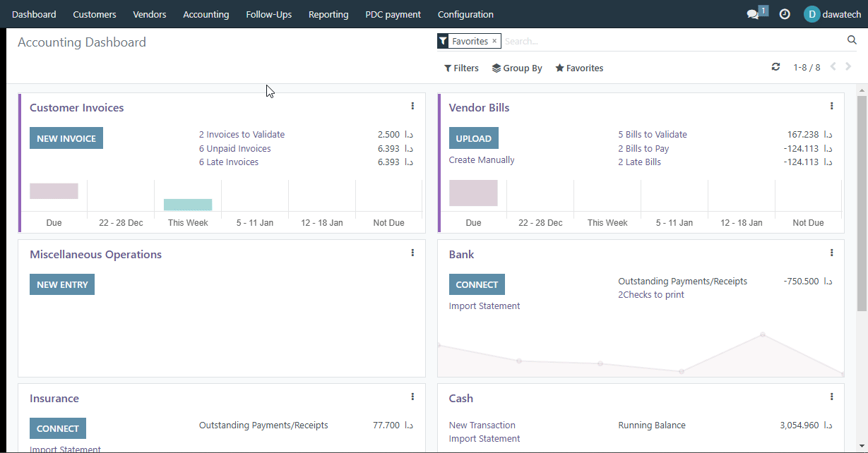The width and height of the screenshot is (868, 453).
Task: Click the NEW INVOICE button
Action: (66, 138)
